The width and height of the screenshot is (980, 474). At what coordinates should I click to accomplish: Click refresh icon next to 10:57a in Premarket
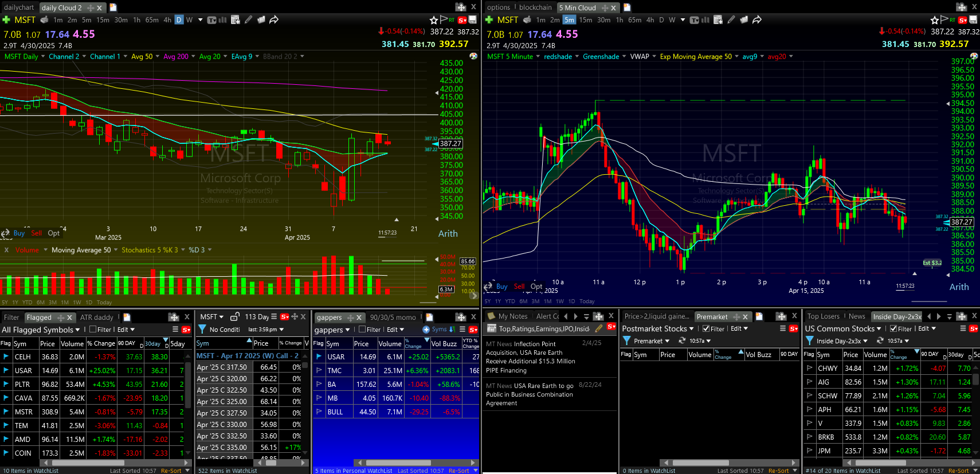coord(682,340)
